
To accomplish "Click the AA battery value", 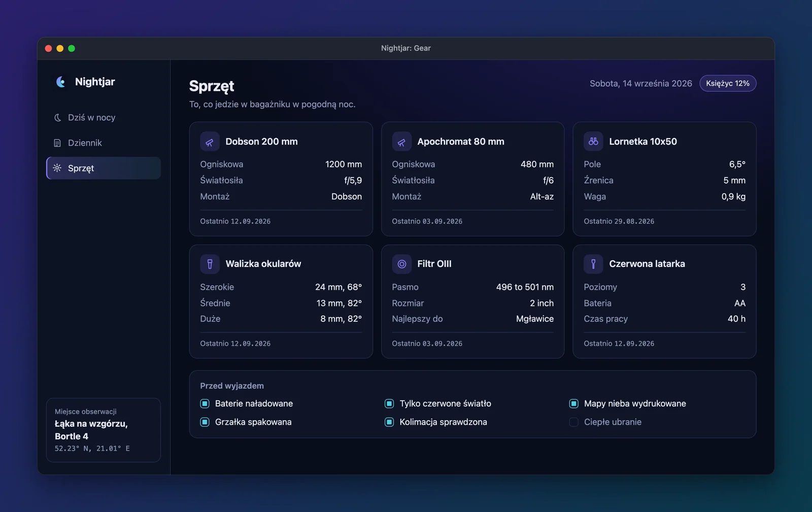I will (740, 303).
